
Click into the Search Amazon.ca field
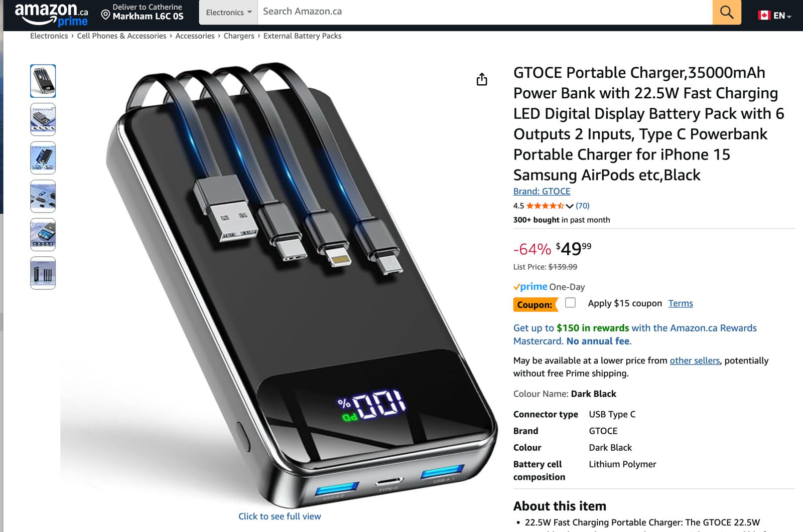pos(485,12)
